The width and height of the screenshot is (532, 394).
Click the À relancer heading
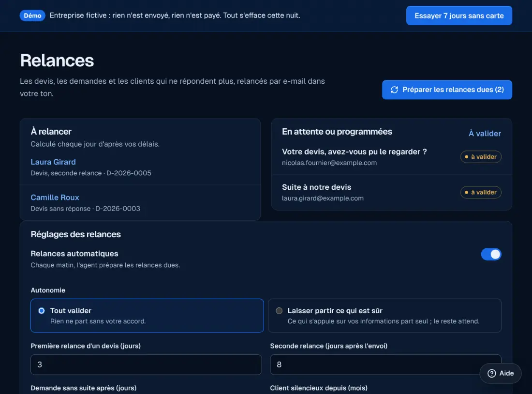[x=51, y=132]
